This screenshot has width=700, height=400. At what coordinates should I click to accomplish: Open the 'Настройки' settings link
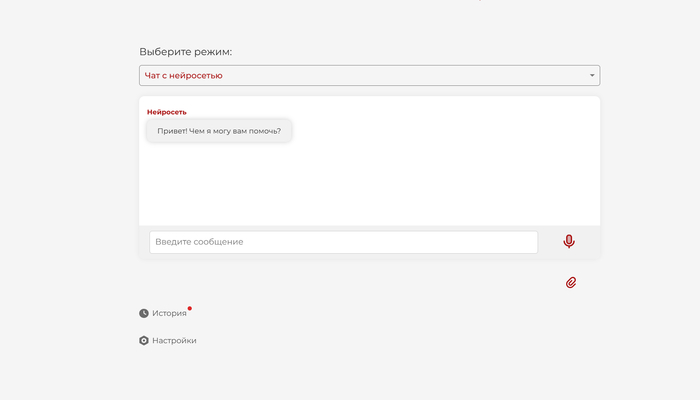[x=174, y=340]
